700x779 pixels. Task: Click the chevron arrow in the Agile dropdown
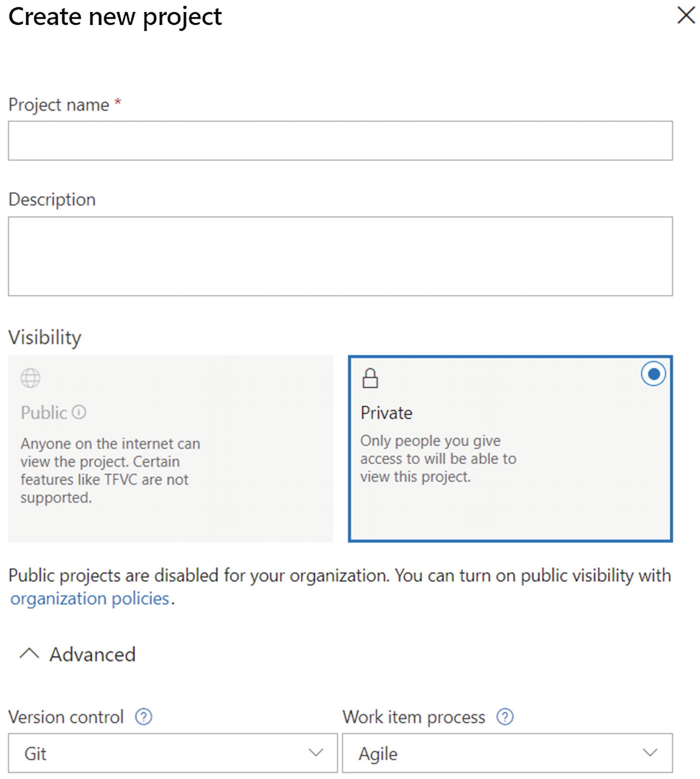click(x=650, y=753)
